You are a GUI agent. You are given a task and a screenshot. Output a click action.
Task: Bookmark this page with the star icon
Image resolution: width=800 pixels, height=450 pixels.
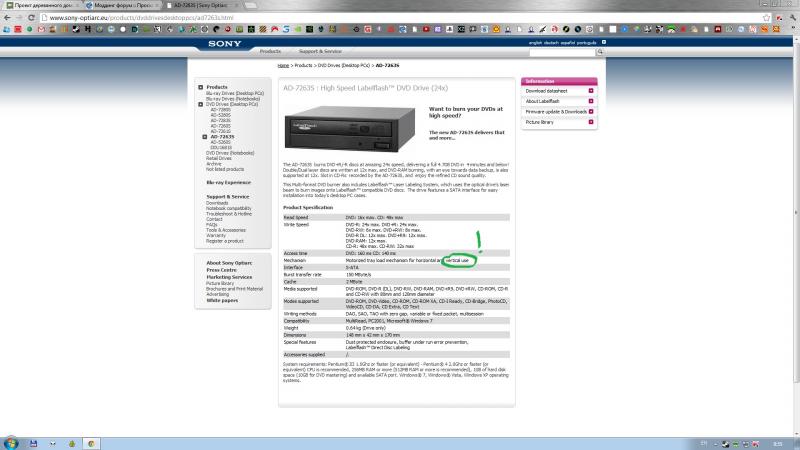(766, 18)
